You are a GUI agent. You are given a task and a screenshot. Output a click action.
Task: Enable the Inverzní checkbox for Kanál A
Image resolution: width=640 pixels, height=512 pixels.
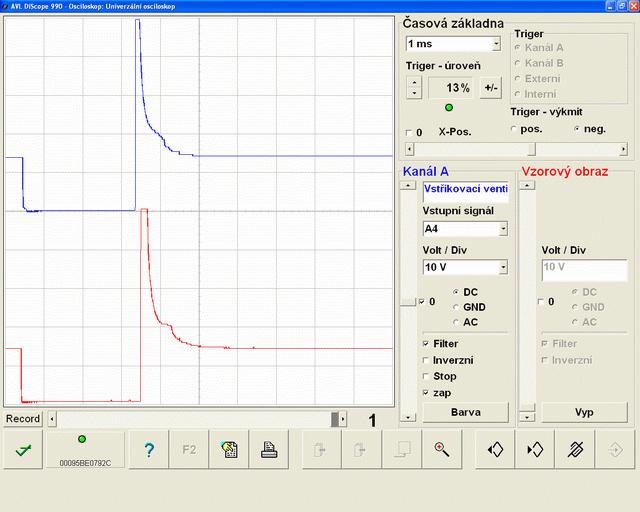click(x=426, y=360)
